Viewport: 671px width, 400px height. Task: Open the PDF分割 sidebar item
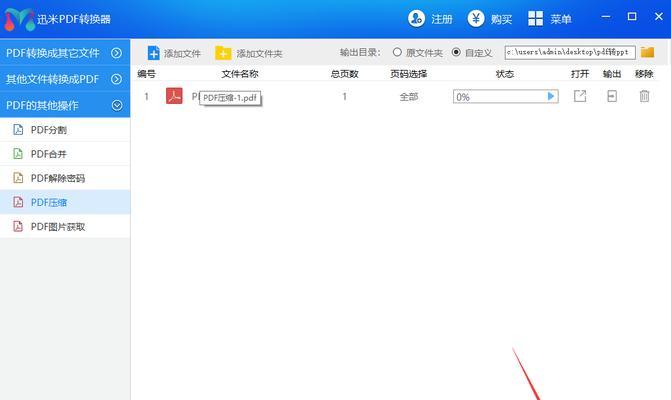pyautogui.click(x=65, y=130)
